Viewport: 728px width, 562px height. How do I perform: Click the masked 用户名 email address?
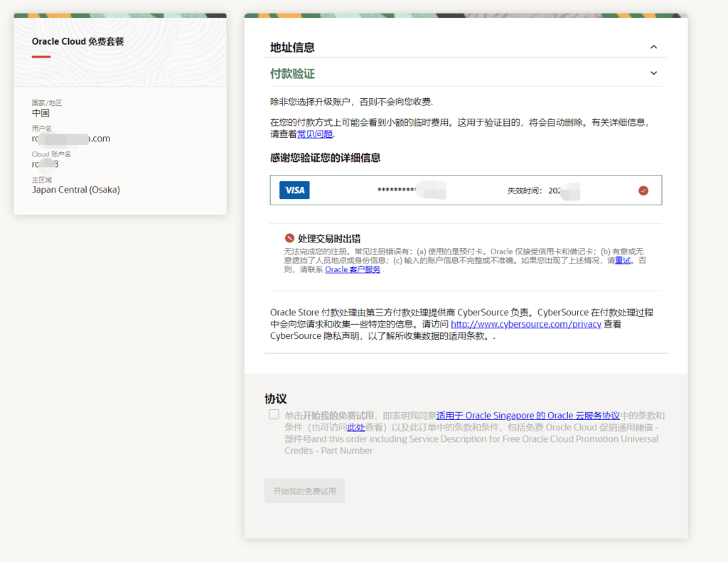tap(71, 139)
